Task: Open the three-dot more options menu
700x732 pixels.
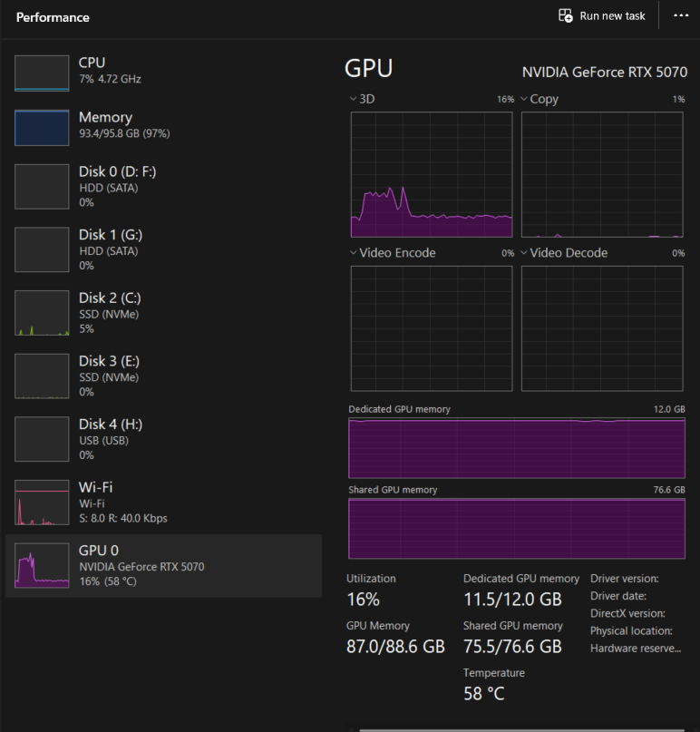Action: coord(681,15)
